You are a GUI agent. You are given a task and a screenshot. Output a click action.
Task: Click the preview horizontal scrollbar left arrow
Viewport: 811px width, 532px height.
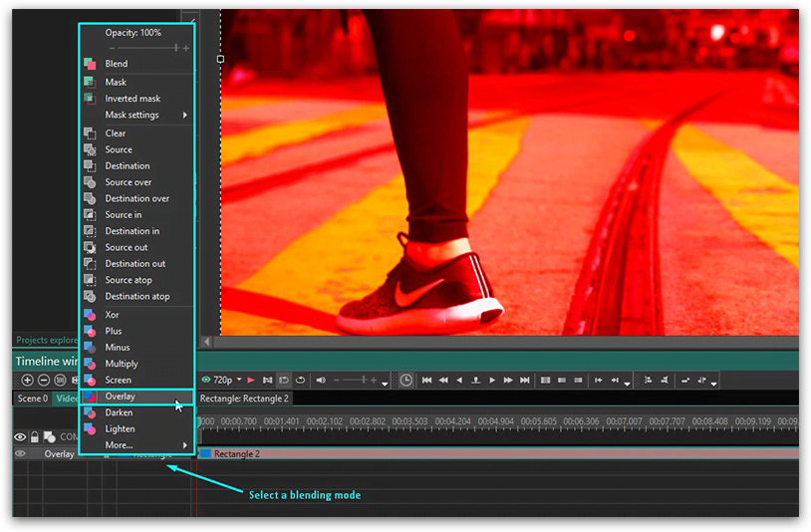[207, 342]
